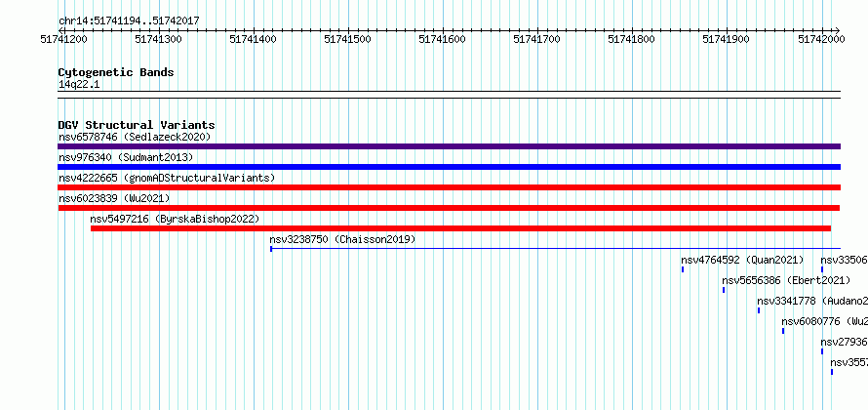Image resolution: width=868 pixels, height=410 pixels.
Task: Click ruler position 51741500
Action: (x=348, y=39)
